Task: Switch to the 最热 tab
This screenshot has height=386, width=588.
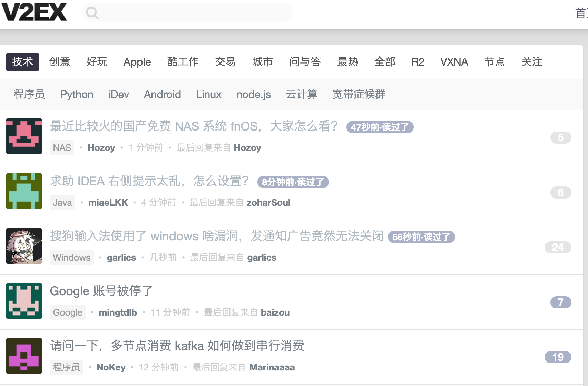Action: [x=347, y=62]
